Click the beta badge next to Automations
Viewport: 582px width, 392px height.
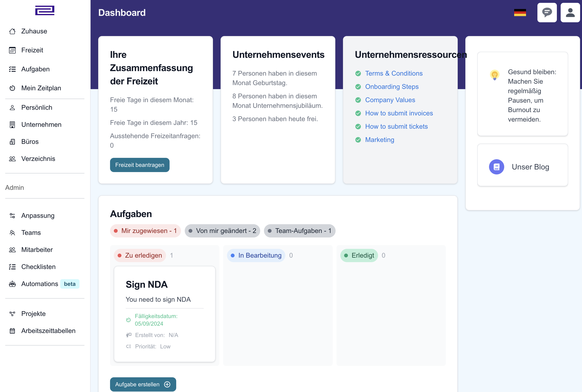coord(70,284)
